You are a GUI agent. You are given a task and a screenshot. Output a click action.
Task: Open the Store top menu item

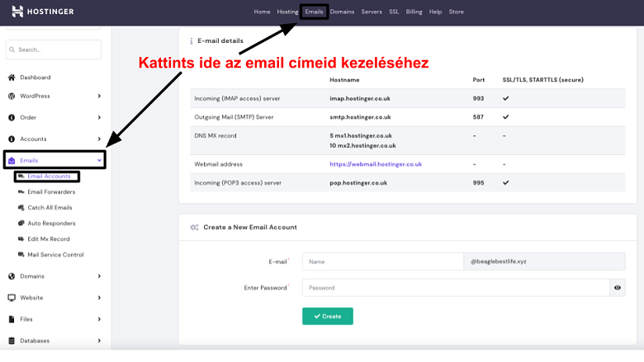pos(456,12)
